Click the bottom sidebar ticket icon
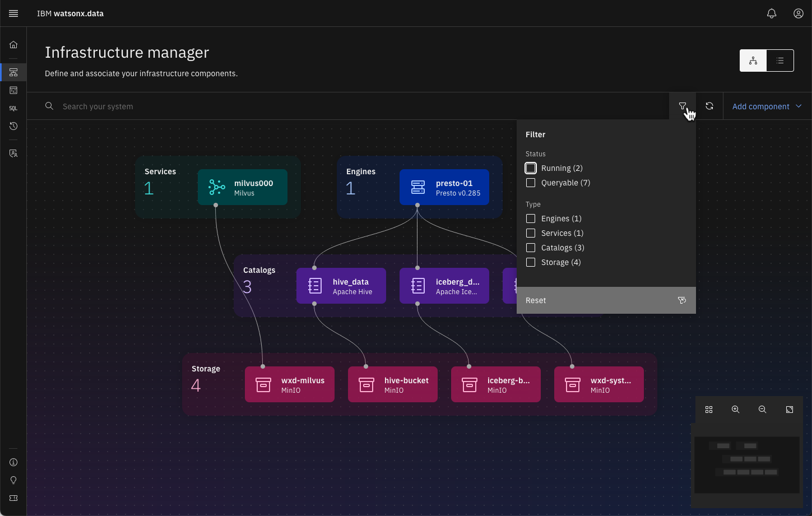The image size is (812, 516). point(13,498)
